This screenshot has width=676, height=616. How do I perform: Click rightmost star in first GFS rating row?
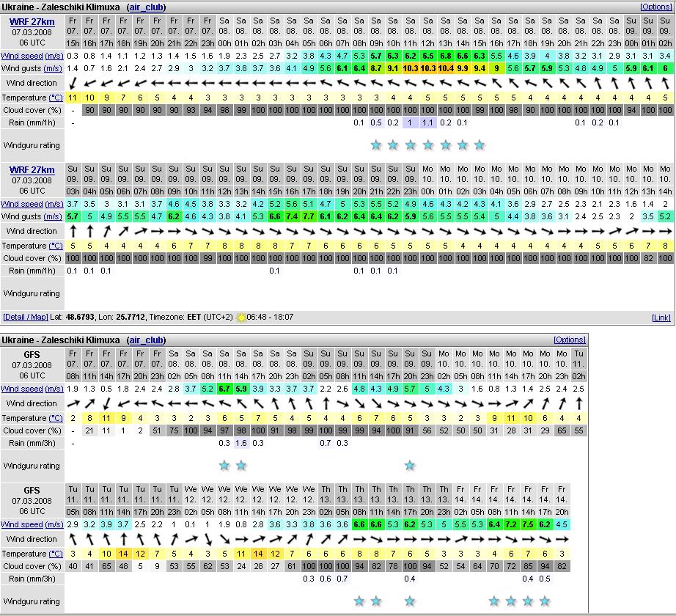coord(410,465)
